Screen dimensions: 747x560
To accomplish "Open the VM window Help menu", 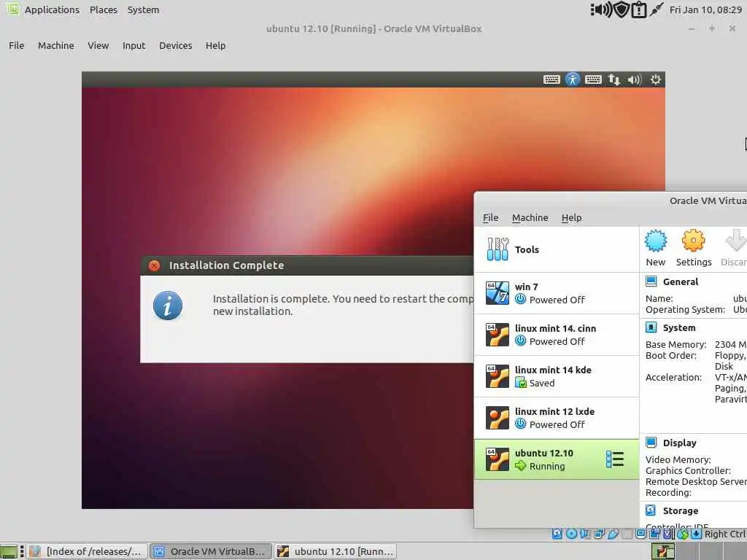I will pyautogui.click(x=216, y=46).
